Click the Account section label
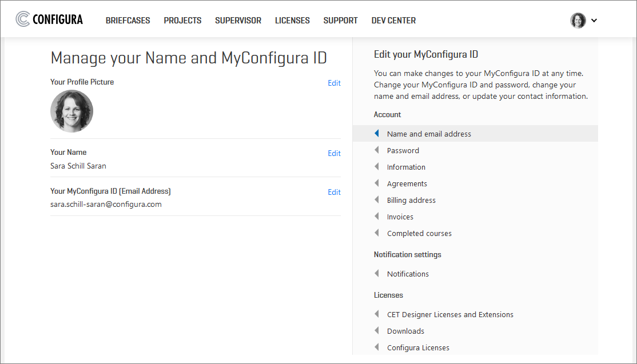This screenshot has width=637, height=364. click(x=387, y=115)
